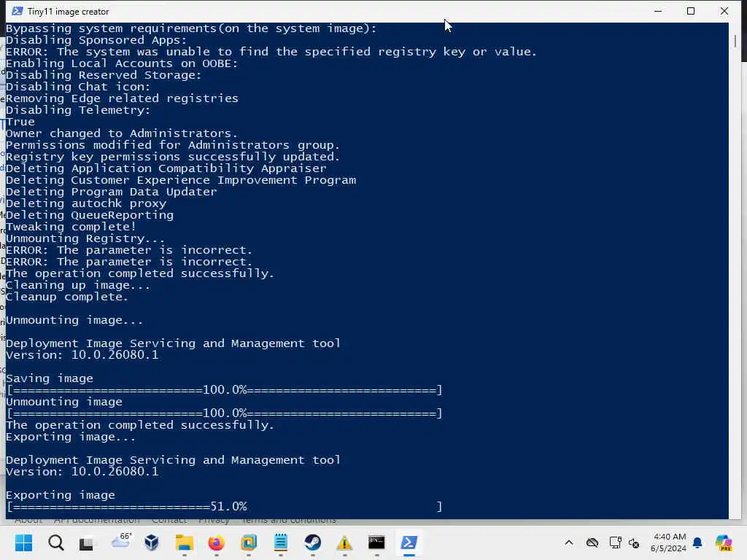Click 'Deleting autochk proxy' line

[86, 203]
